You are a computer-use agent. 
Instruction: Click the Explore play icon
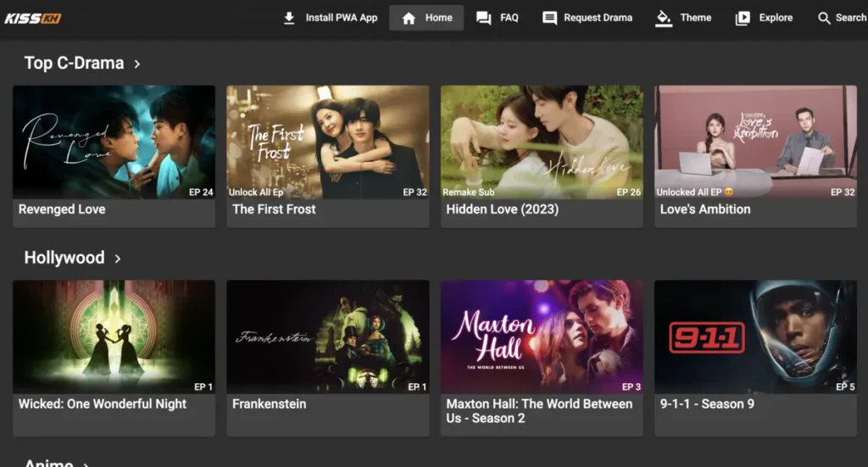(x=743, y=18)
